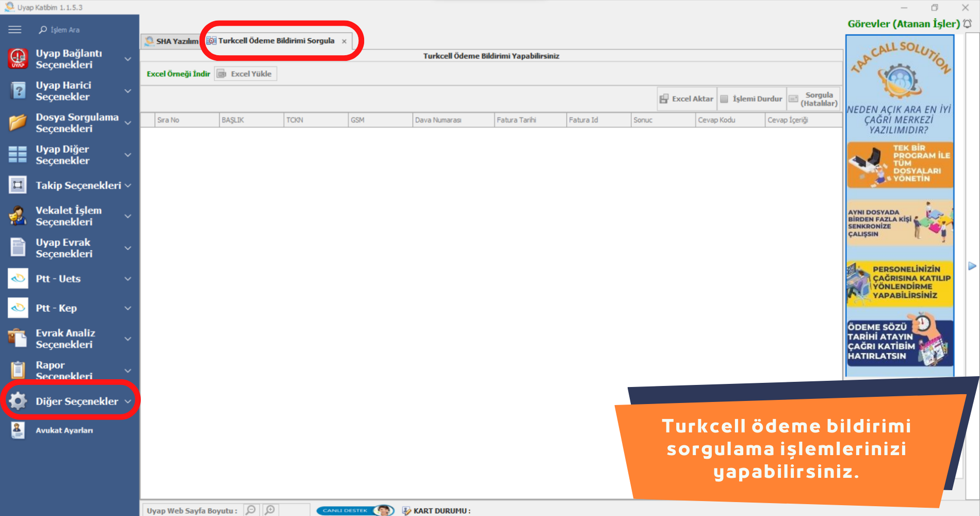Click the notification bell icon
This screenshot has width=980, height=516.
coord(968,24)
